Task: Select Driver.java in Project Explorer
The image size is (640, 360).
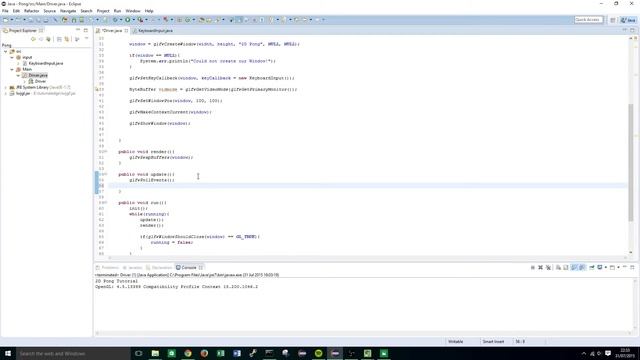Action: 35,76
